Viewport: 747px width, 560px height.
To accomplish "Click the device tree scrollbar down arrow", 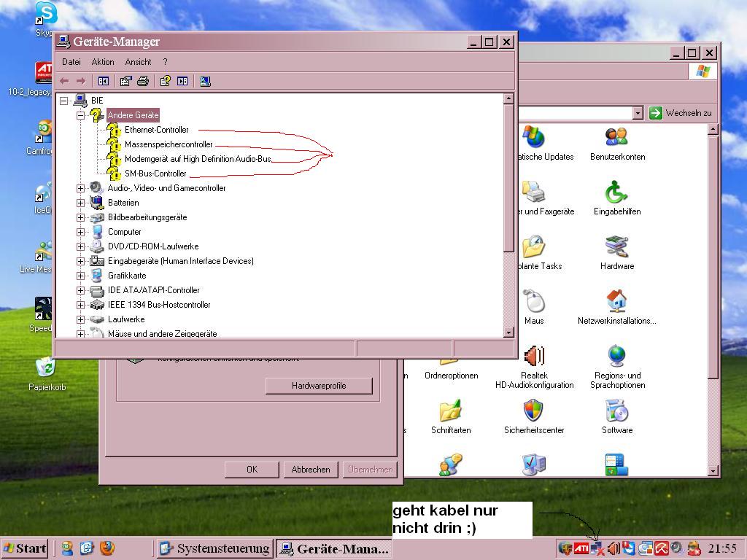I will 508,332.
